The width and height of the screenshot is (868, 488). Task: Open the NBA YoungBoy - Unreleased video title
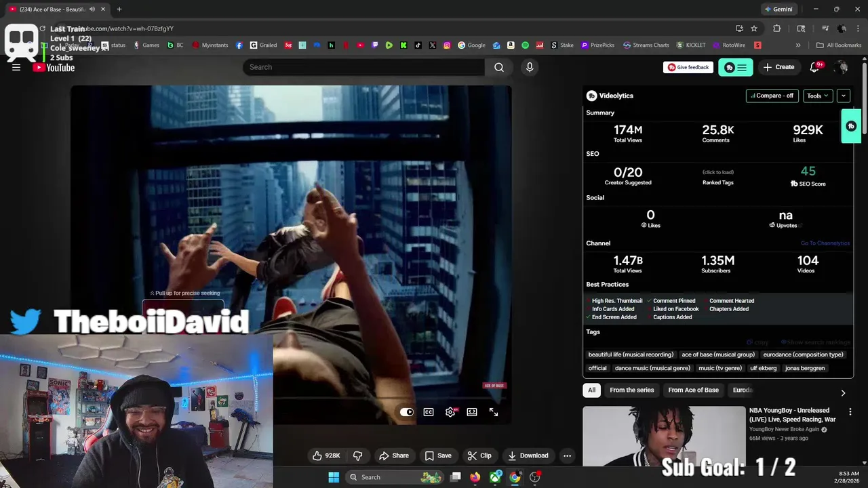(x=792, y=415)
